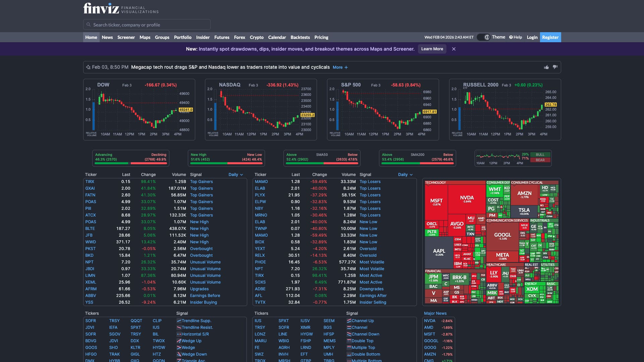Open Daily dropdown above Top Losers table
The width and height of the screenshot is (644, 362).
point(405,175)
